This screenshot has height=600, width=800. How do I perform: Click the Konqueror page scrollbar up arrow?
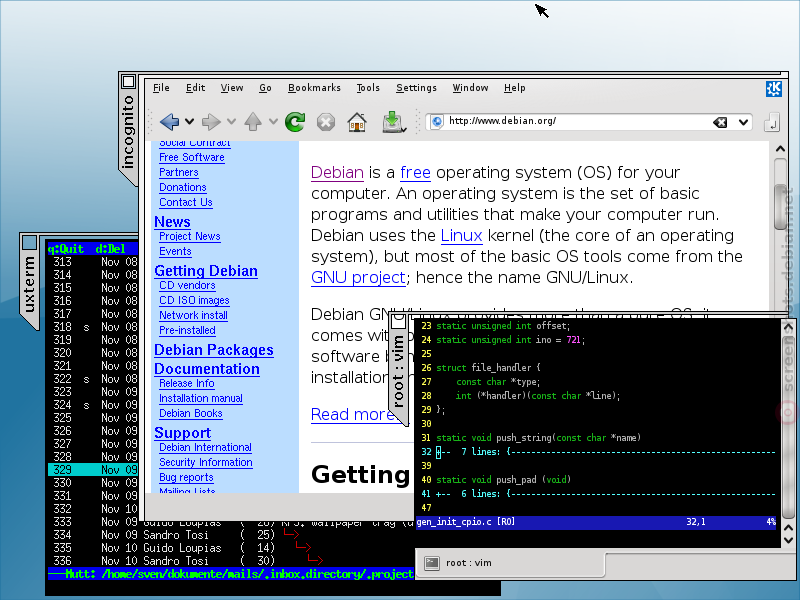point(780,149)
